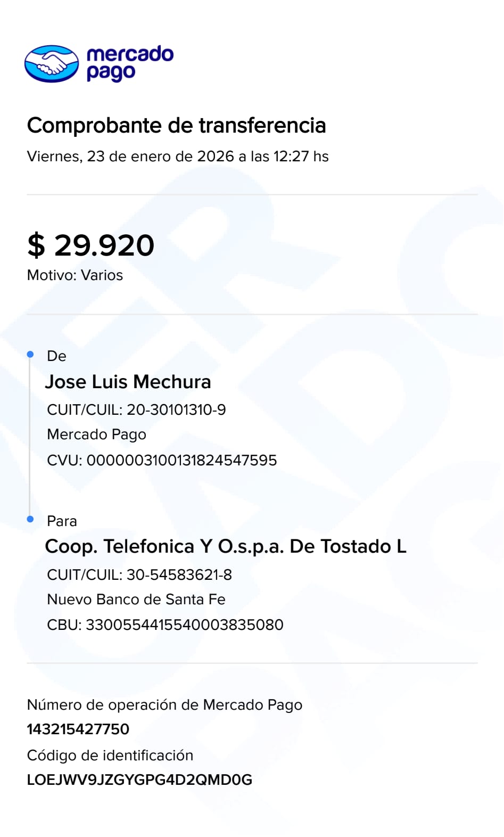
Task: Click the Mercado Pago handshake logo
Action: pos(52,64)
